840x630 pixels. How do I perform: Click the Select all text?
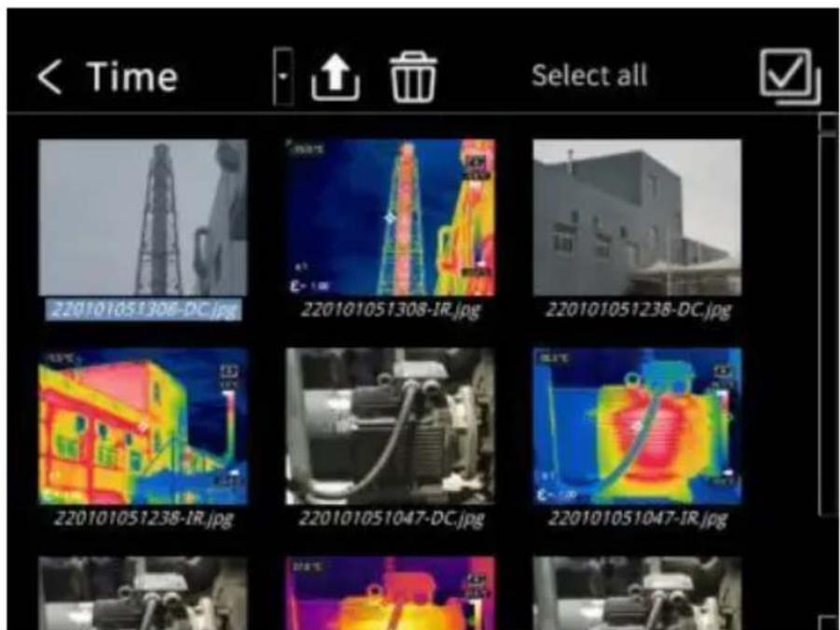pos(589,75)
